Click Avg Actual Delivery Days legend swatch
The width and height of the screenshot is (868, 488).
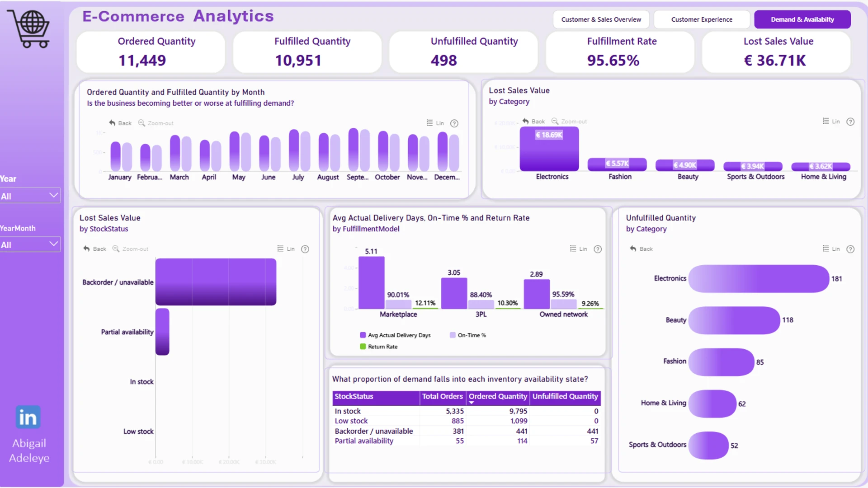tap(363, 335)
